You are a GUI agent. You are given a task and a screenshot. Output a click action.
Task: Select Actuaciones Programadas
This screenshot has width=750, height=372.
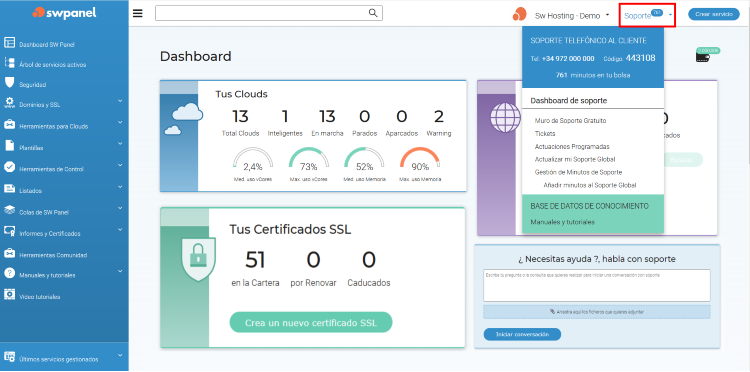(572, 147)
